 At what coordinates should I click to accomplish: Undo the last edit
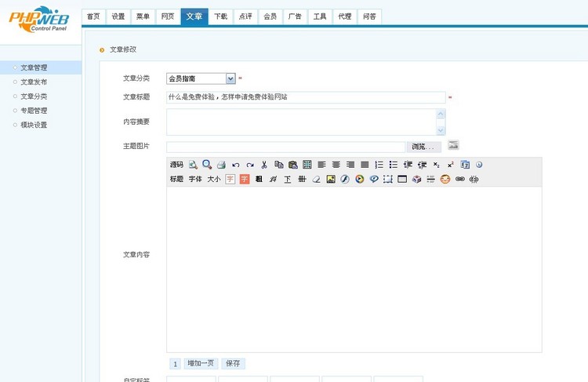tap(235, 165)
